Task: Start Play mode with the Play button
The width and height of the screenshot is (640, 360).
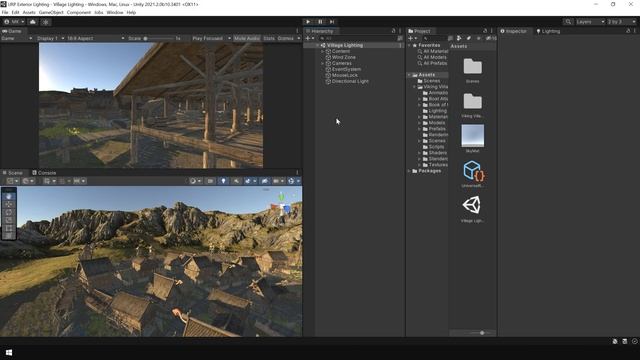Action: (308, 22)
